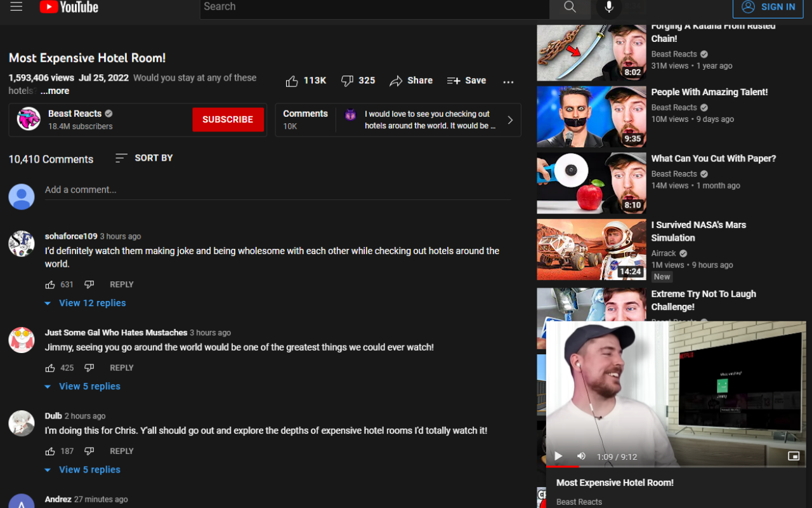Like Dulb's comment
The width and height of the screenshot is (812, 508).
coord(50,451)
